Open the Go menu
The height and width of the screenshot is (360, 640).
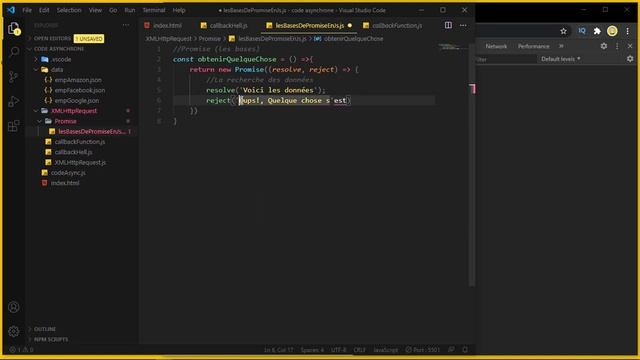coord(113,10)
